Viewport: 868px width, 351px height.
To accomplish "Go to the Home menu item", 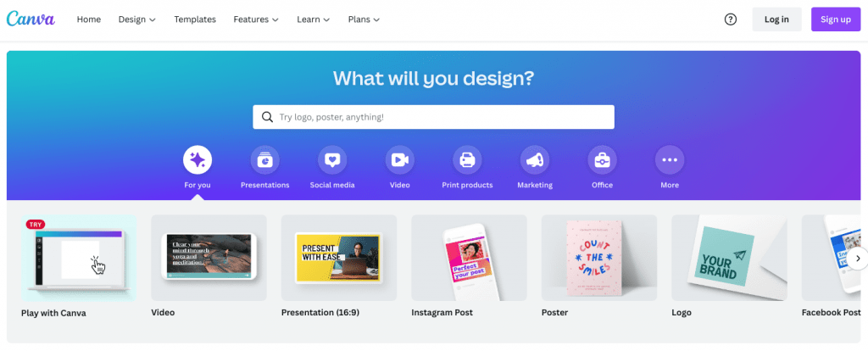I will 88,19.
